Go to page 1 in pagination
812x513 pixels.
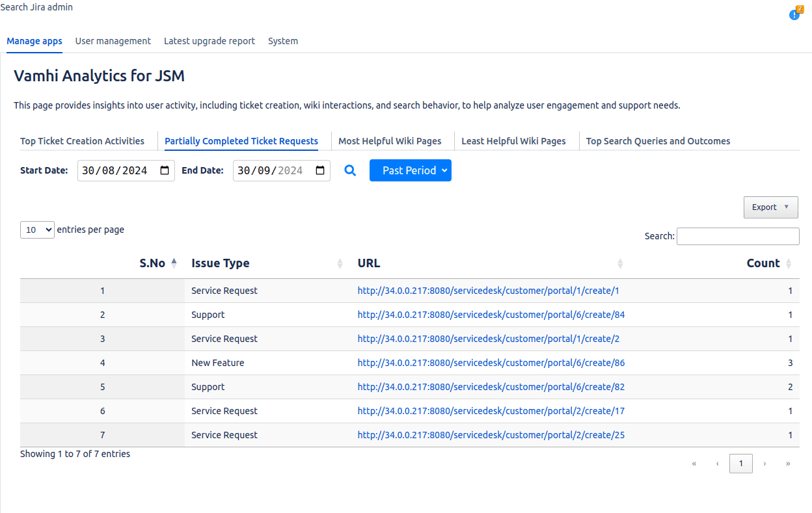tap(740, 464)
